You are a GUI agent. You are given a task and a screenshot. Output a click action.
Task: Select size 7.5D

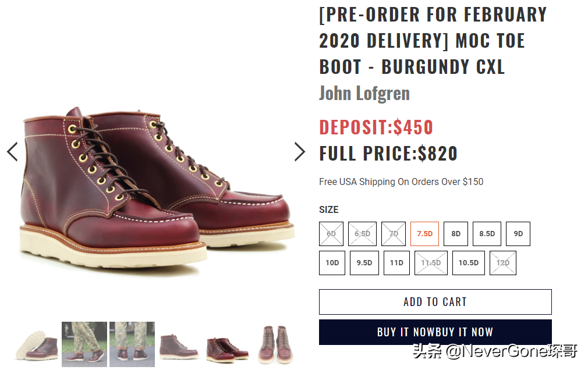pos(424,234)
